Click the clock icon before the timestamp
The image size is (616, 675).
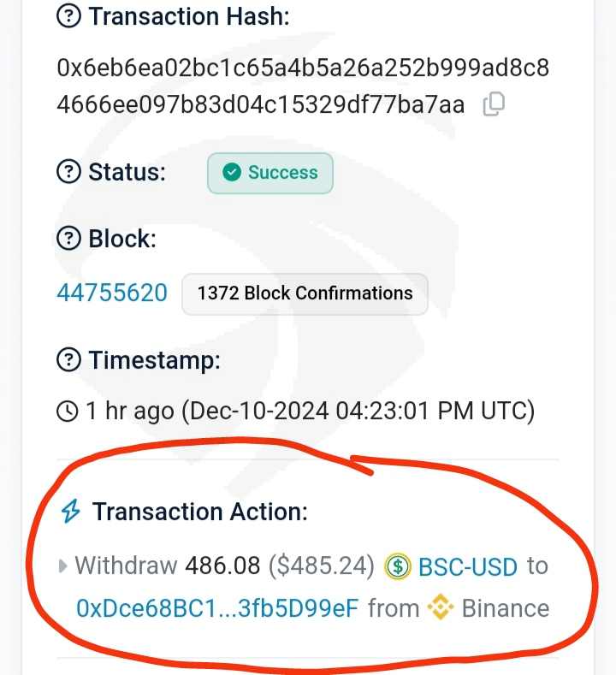[67, 412]
